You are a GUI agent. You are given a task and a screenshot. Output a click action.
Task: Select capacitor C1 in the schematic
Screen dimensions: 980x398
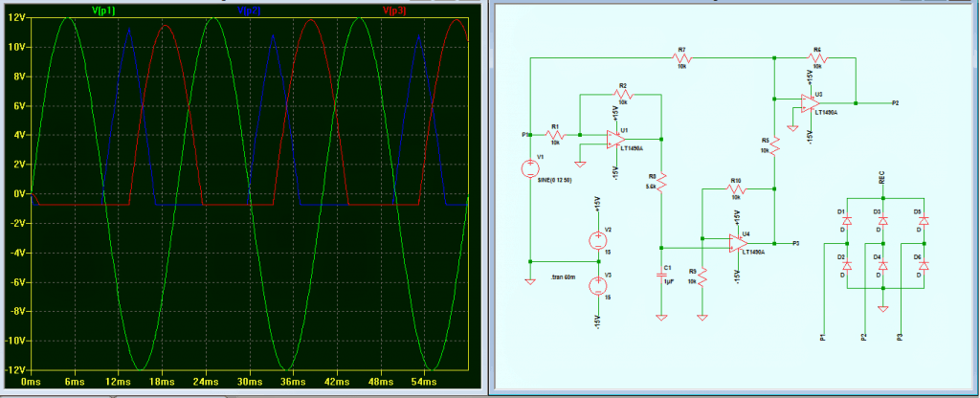(x=660, y=275)
